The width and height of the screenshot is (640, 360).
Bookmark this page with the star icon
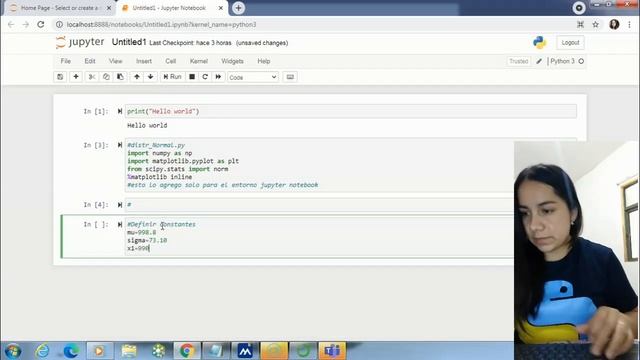pos(596,24)
